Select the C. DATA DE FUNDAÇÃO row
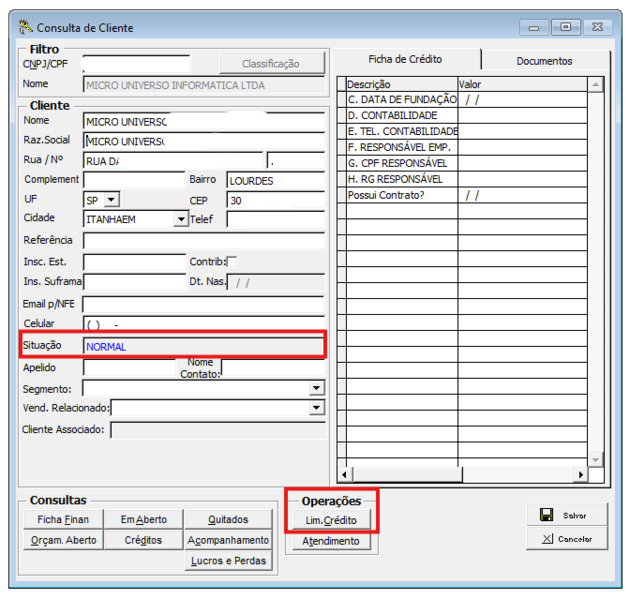This screenshot has width=630, height=599. tap(462, 100)
